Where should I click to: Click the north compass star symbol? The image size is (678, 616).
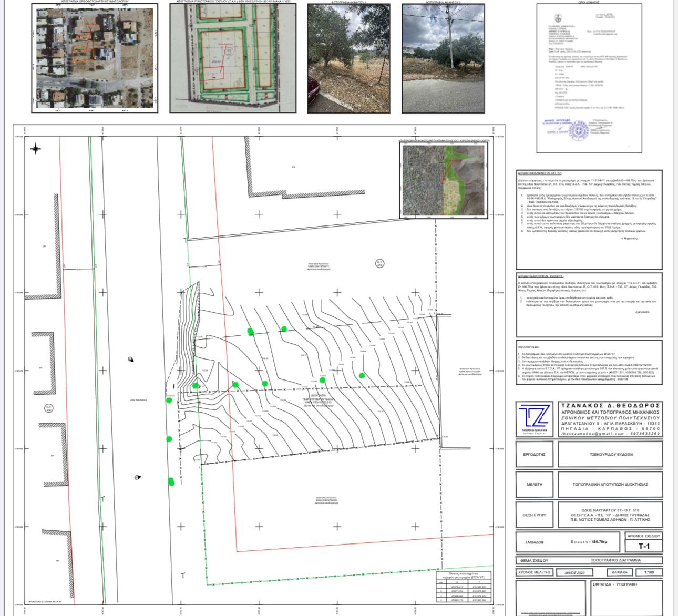tap(36, 149)
